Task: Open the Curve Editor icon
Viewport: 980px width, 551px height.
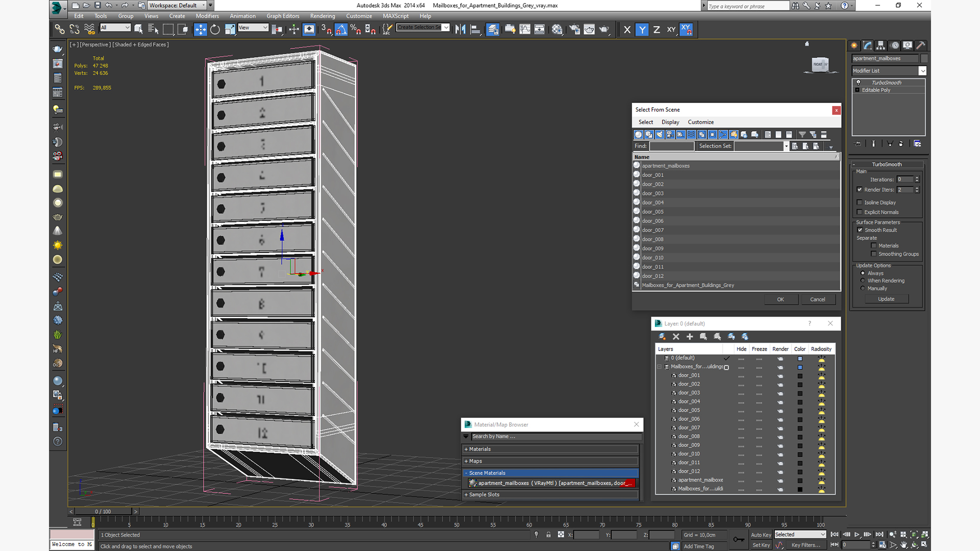Action: 525,30
